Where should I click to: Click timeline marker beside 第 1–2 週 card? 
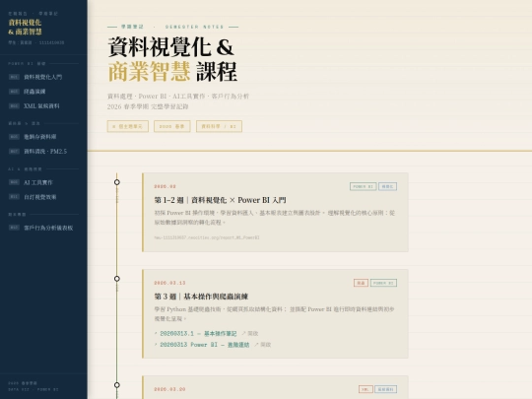click(x=116, y=182)
